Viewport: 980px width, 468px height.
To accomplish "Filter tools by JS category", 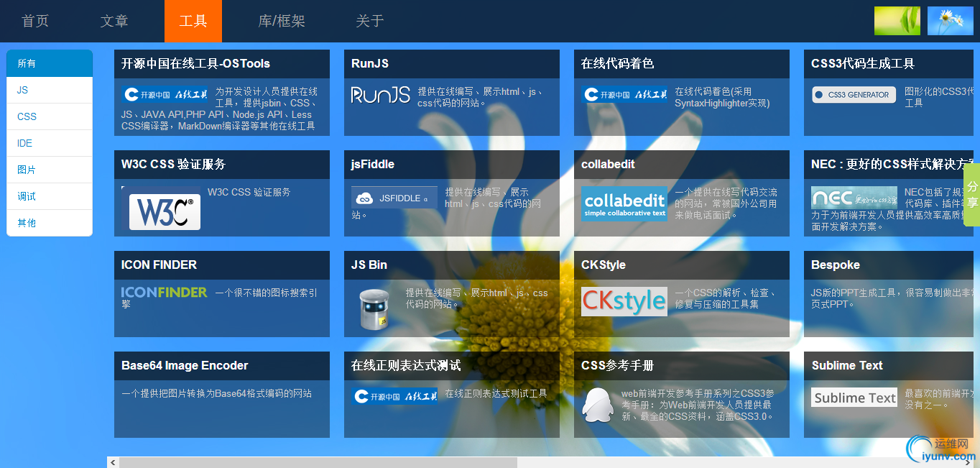I will (50, 90).
